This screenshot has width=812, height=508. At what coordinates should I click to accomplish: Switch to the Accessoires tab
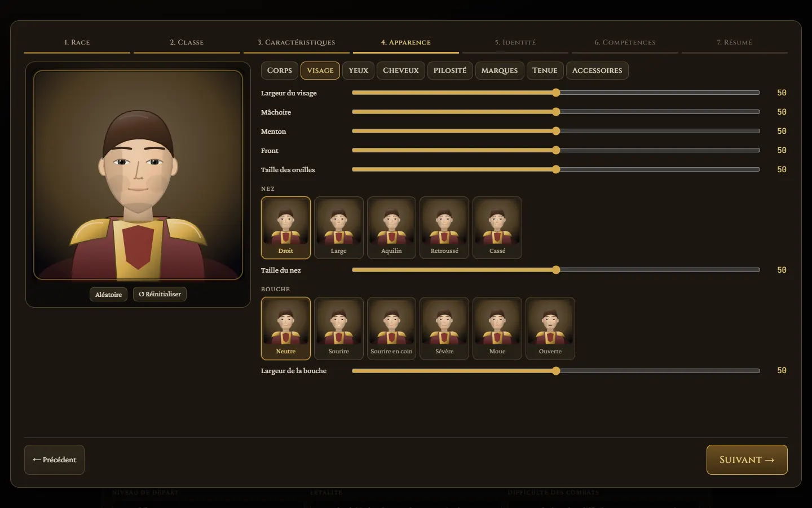(597, 71)
